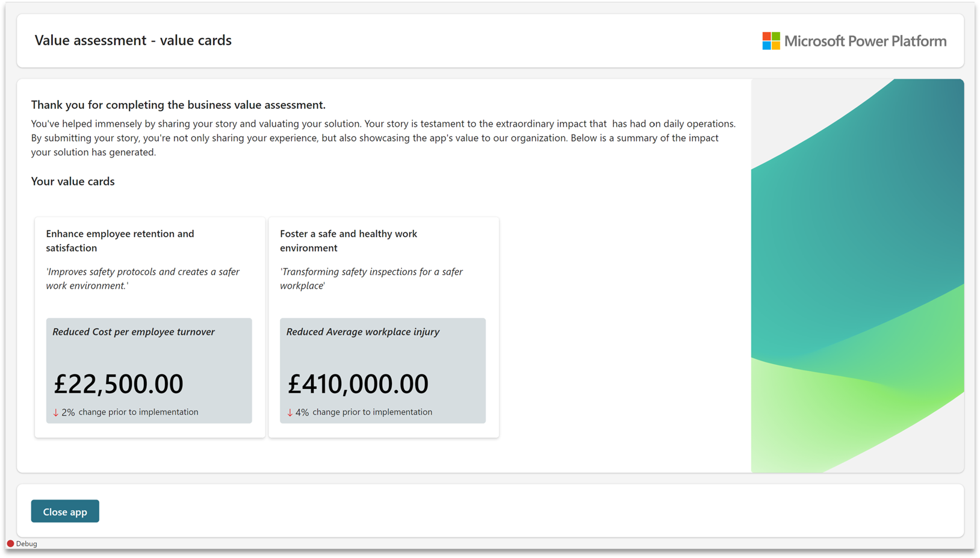Select the red down arrow on injury card
The height and width of the screenshot is (558, 980).
coord(290,412)
